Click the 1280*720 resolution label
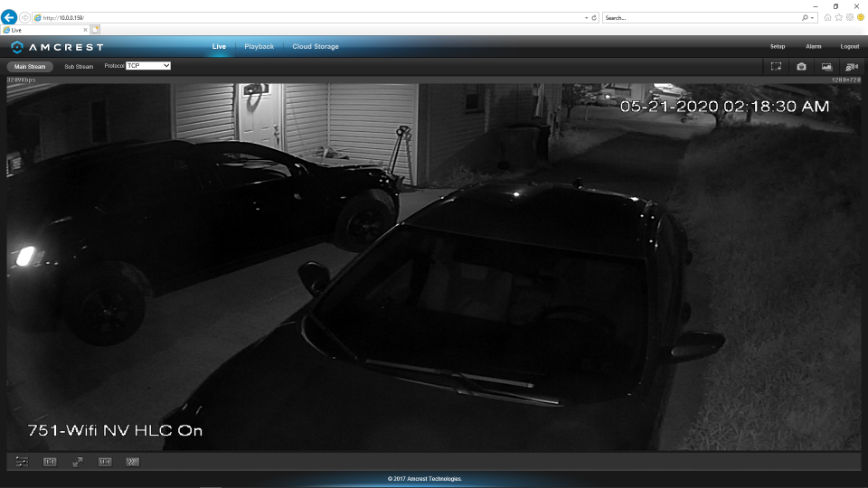This screenshot has width=868, height=488. (x=846, y=80)
